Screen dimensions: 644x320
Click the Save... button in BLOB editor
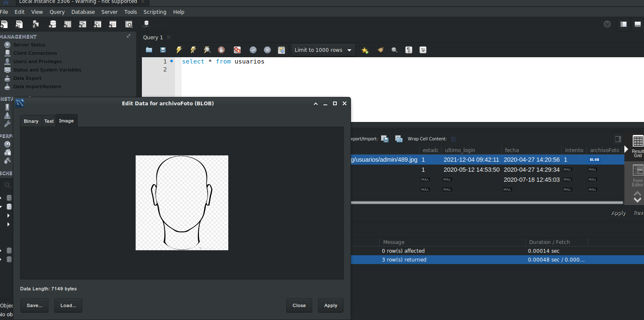click(x=34, y=305)
